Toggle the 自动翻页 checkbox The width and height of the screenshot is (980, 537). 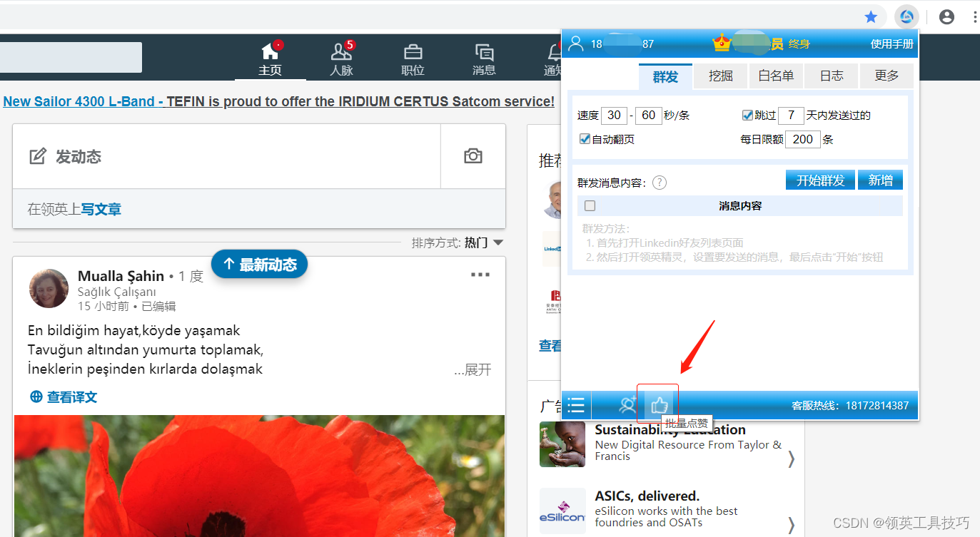pos(585,139)
